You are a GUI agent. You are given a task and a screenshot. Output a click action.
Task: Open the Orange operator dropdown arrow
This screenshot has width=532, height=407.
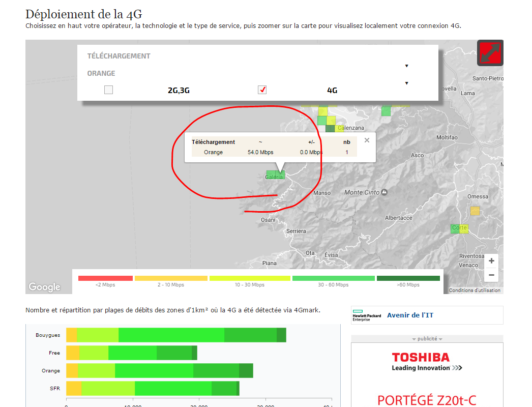[x=406, y=83]
